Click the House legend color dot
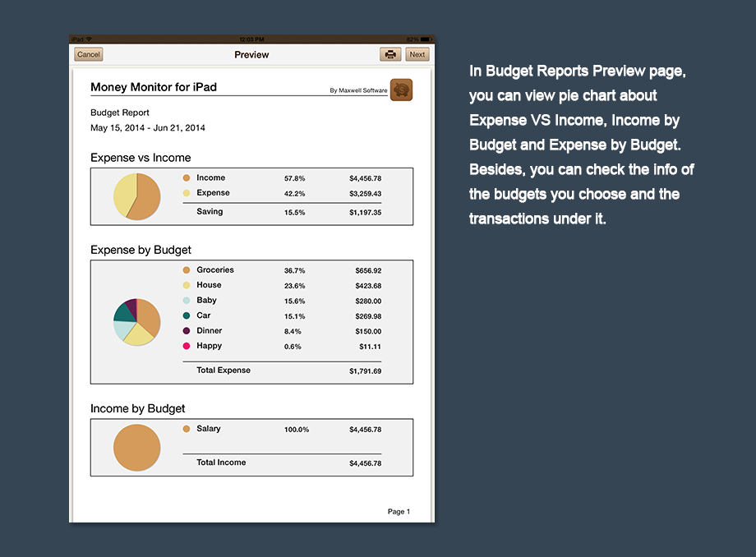This screenshot has height=557, width=756. [187, 286]
